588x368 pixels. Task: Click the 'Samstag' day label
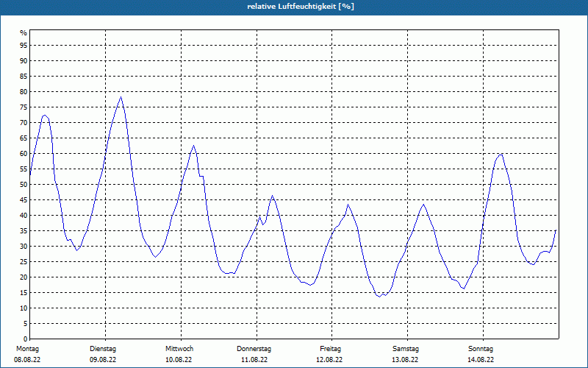[x=406, y=349]
